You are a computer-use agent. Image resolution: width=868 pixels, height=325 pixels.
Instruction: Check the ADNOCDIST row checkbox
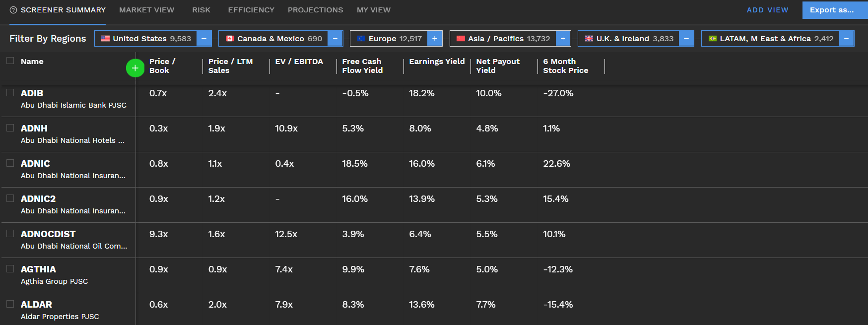coord(10,233)
